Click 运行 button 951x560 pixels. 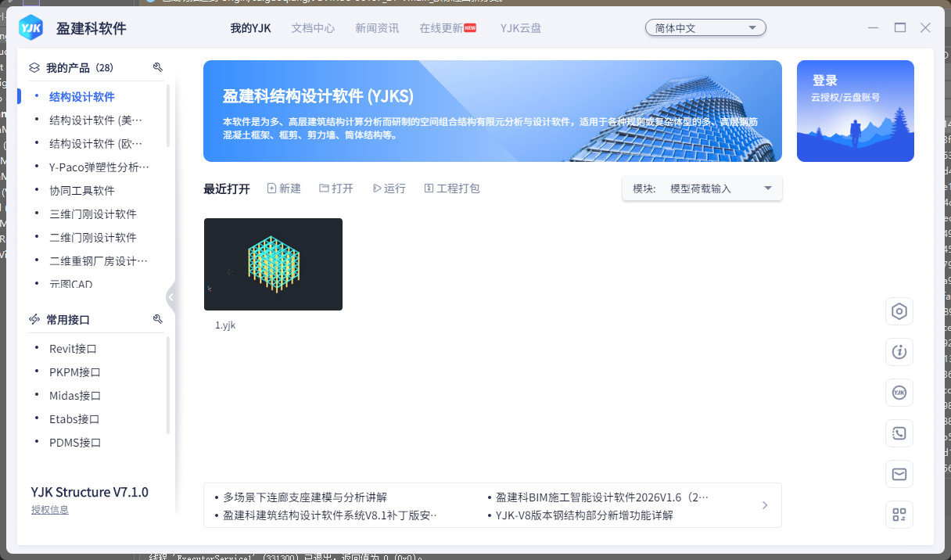[389, 188]
